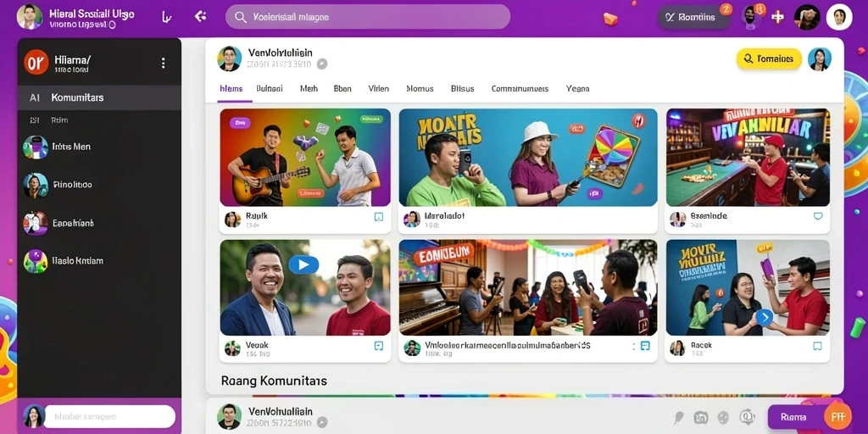Switch to the Momus tab
The width and height of the screenshot is (868, 434).
tap(420, 88)
